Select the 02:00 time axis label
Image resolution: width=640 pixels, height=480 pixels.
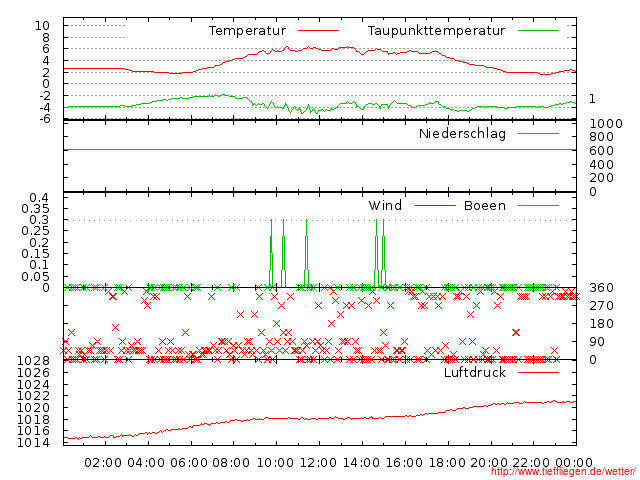click(103, 463)
